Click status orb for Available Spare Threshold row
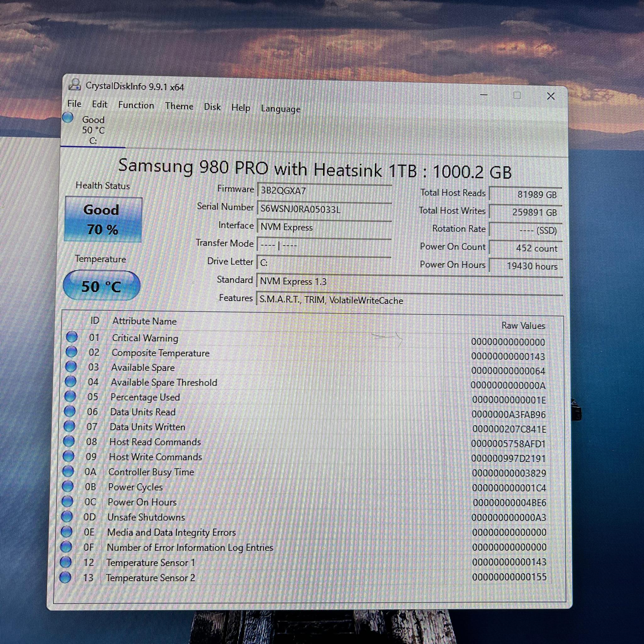This screenshot has width=644, height=644. [70, 381]
